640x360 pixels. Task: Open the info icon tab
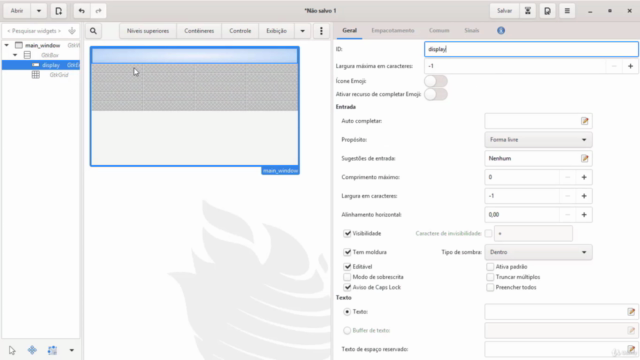[x=501, y=31]
